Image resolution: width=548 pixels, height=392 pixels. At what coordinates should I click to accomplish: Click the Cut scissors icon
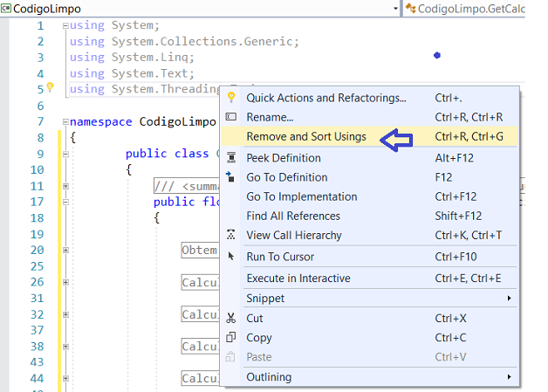[231, 319]
